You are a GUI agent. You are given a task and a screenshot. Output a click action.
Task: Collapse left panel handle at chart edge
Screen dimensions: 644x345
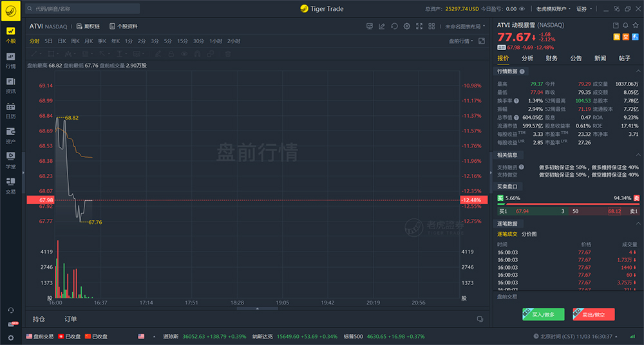[x=23, y=172]
